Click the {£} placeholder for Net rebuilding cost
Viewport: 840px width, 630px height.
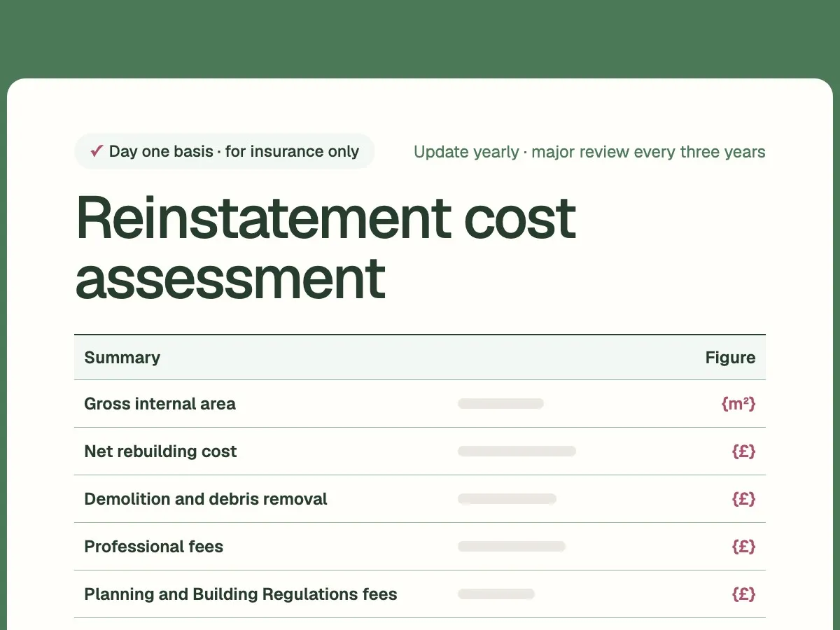(x=743, y=451)
